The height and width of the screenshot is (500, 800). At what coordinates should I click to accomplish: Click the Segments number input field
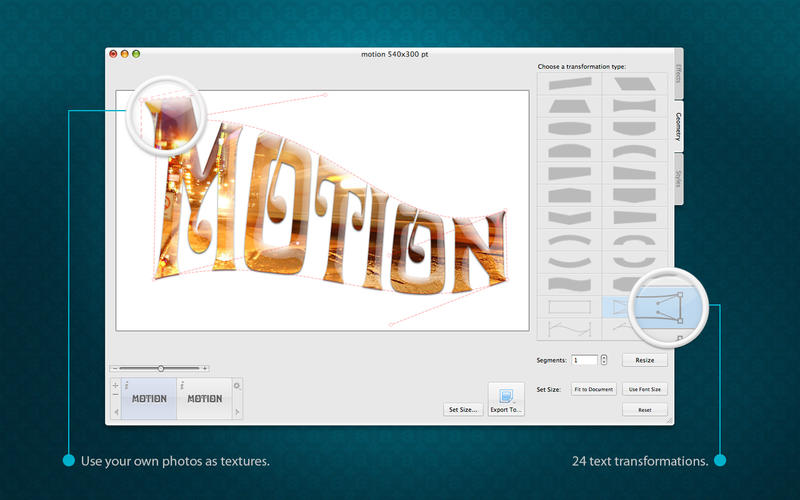[585, 359]
